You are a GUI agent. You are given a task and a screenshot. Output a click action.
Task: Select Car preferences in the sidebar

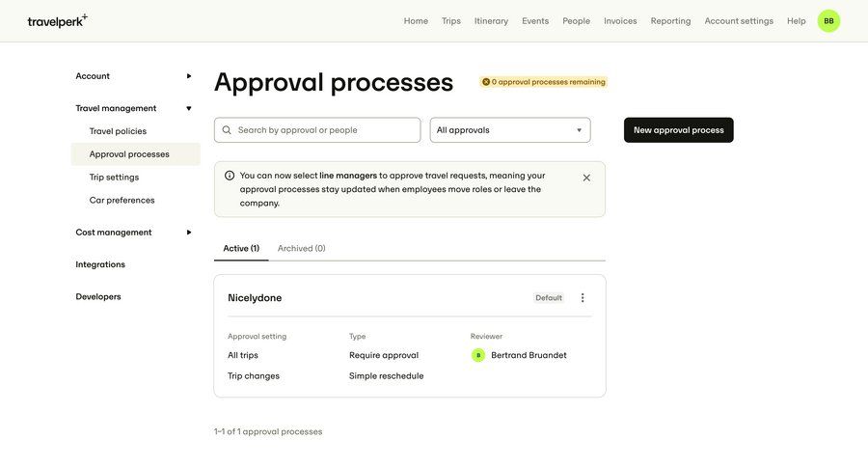pos(122,200)
